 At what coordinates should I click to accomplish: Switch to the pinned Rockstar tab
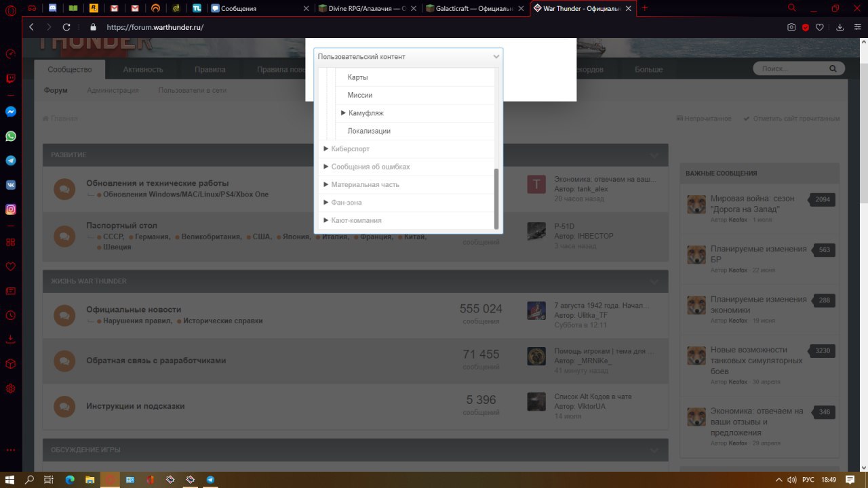point(94,8)
